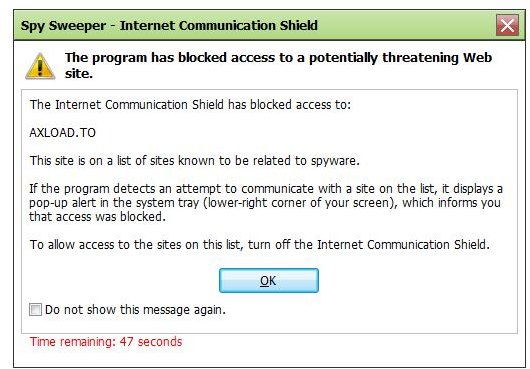
Task: Click the sentence about sites related to spyware
Action: coord(194,161)
